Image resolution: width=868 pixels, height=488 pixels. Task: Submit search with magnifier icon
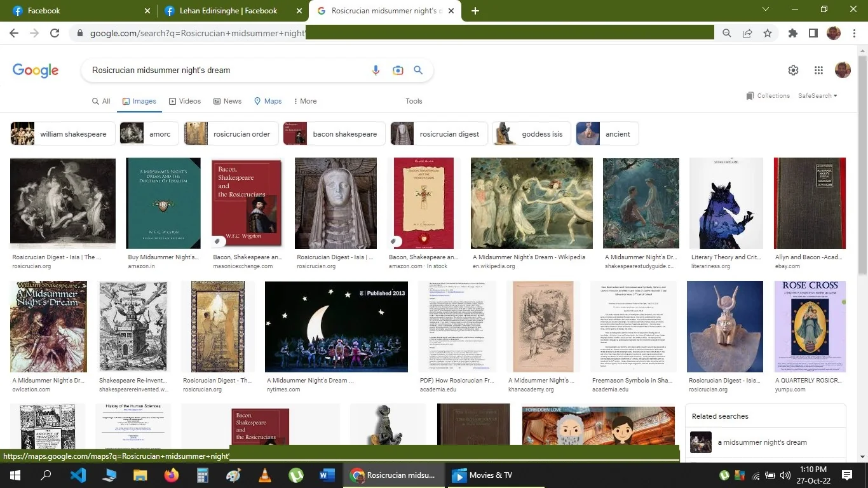click(418, 71)
